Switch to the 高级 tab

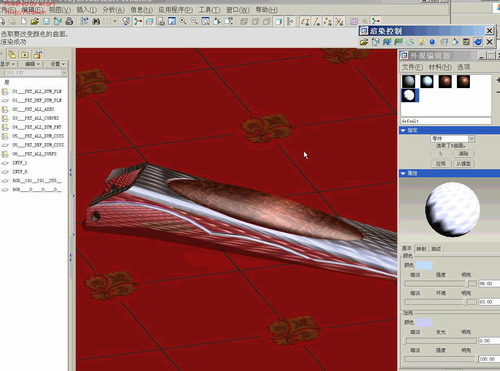436,249
